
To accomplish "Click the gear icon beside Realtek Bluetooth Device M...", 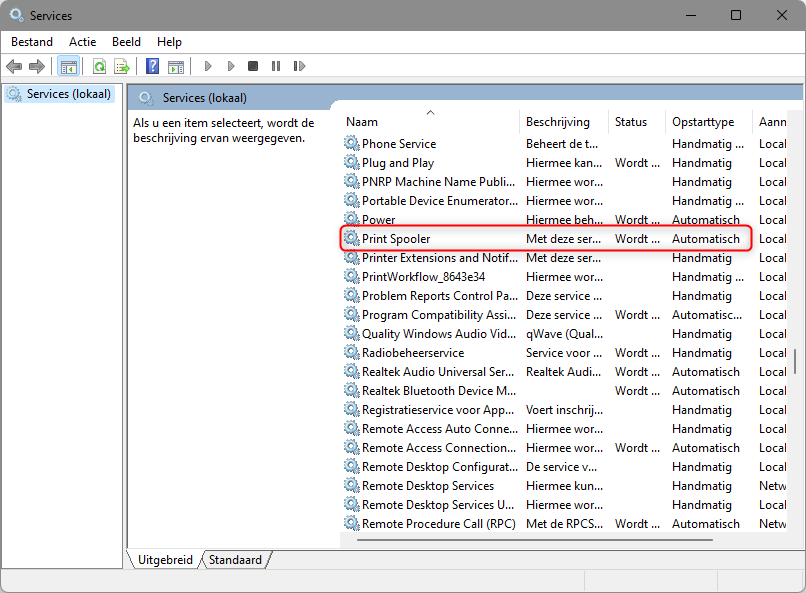I will point(352,391).
